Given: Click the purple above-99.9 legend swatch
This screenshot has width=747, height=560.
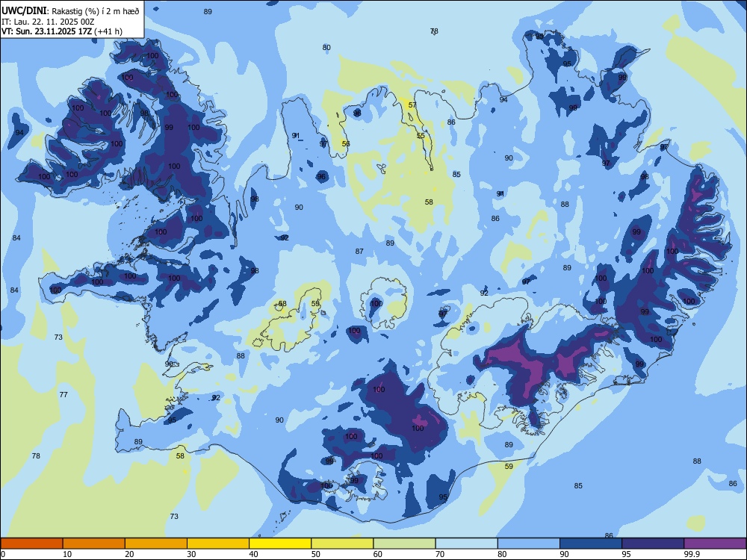Looking at the screenshot, I should [x=715, y=544].
